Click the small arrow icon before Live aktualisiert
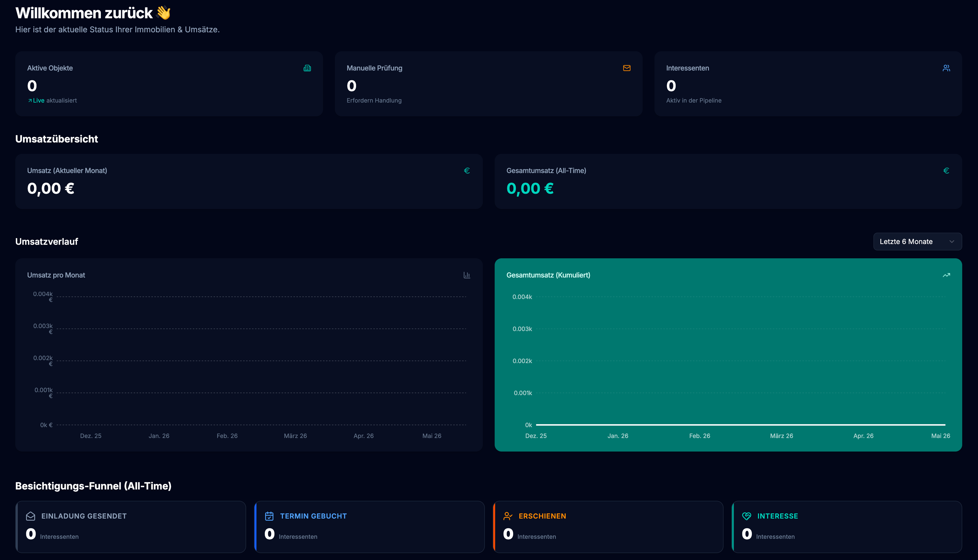This screenshot has width=978, height=560. (30, 100)
